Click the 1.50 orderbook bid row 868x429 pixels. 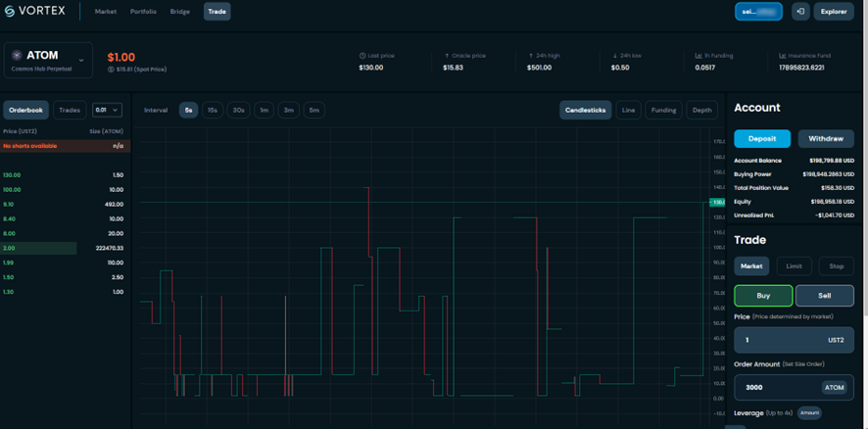pos(66,277)
